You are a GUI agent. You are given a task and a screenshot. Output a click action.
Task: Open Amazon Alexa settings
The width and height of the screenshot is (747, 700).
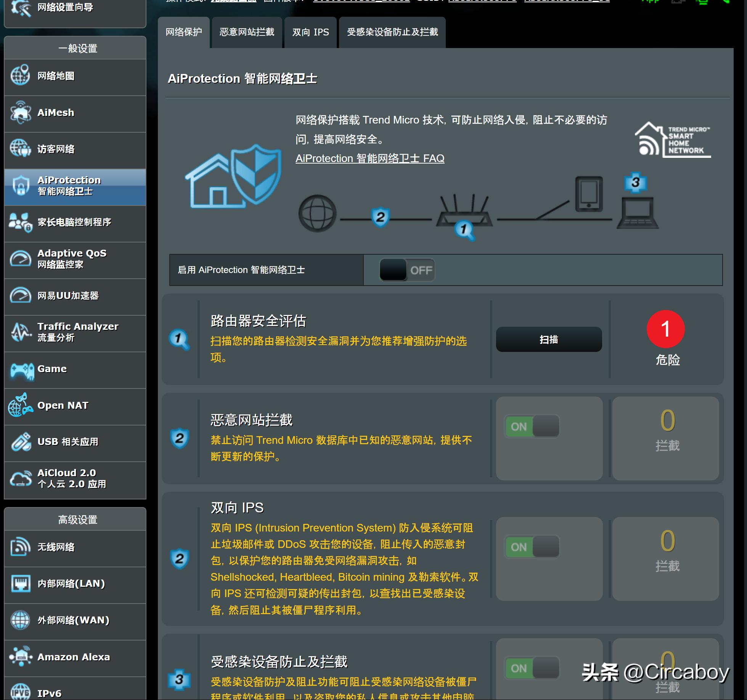pos(73,657)
